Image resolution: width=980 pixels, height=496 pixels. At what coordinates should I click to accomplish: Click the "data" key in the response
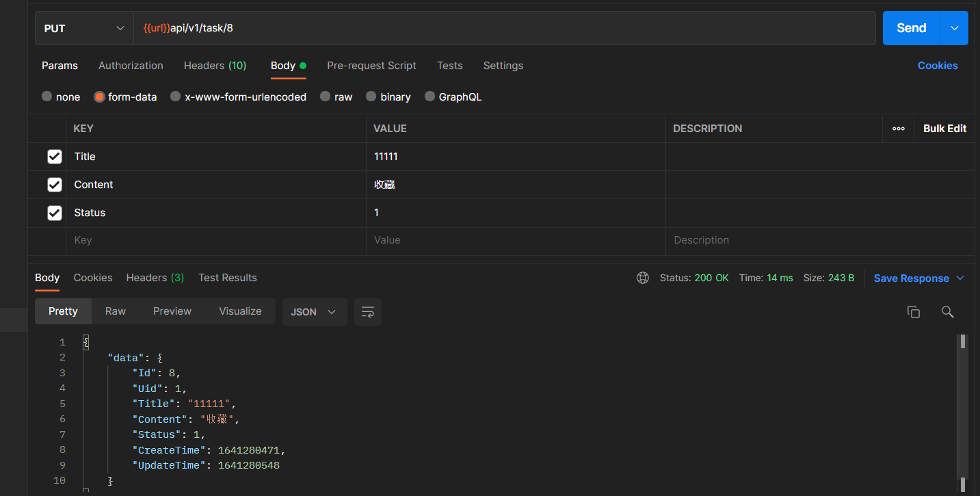(x=126, y=358)
